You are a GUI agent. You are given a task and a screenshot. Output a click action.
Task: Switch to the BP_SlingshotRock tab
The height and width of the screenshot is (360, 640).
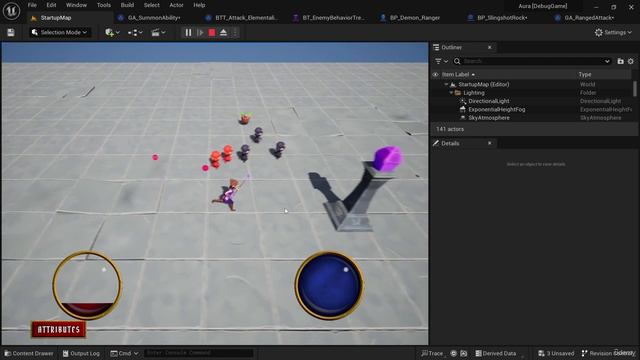click(x=502, y=18)
